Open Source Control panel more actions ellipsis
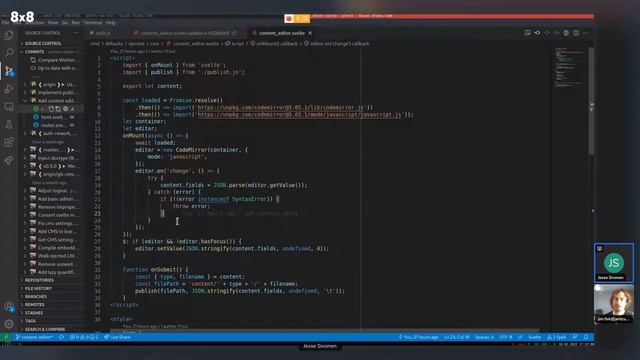This screenshot has height=360, width=640. tap(76, 33)
